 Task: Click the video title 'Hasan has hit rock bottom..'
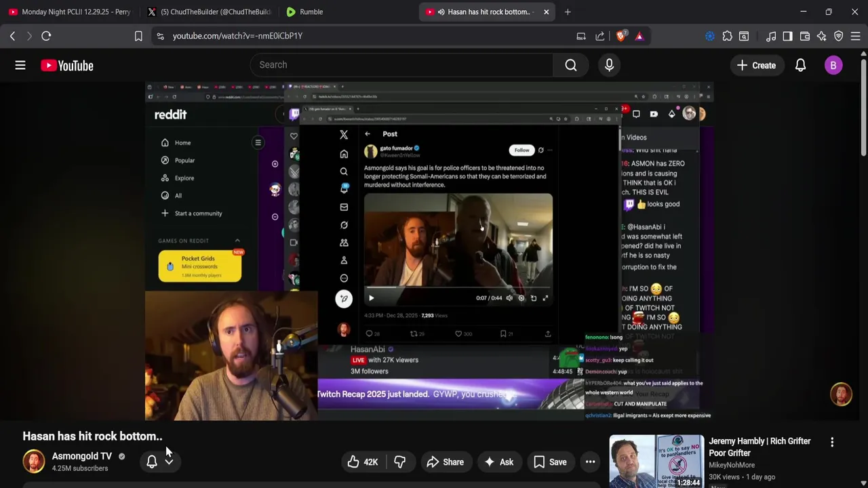pos(92,436)
